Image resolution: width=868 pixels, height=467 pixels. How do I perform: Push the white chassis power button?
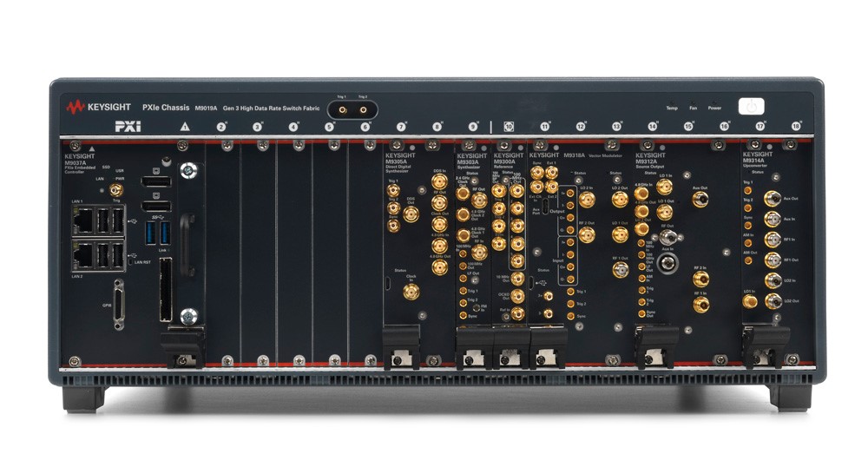751,106
